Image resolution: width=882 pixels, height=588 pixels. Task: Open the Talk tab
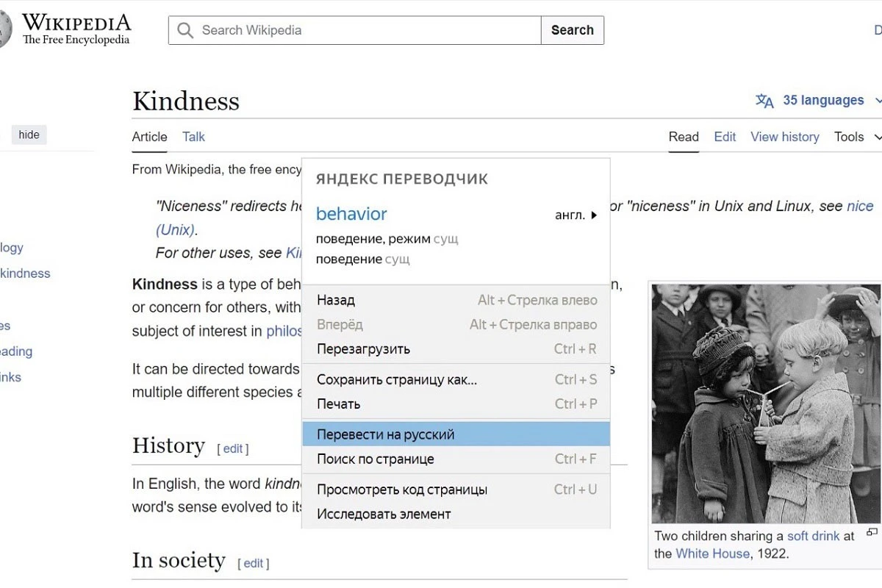[194, 137]
